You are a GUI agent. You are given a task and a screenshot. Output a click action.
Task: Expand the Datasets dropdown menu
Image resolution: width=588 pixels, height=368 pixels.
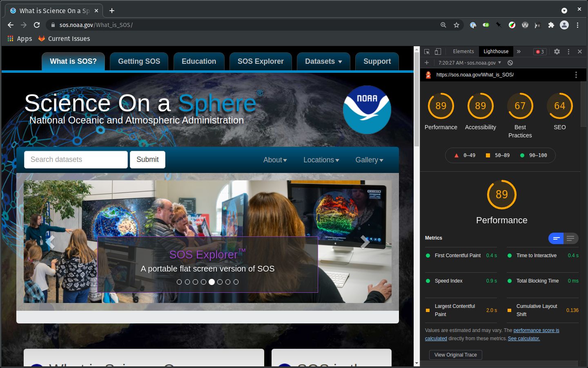[x=323, y=61]
